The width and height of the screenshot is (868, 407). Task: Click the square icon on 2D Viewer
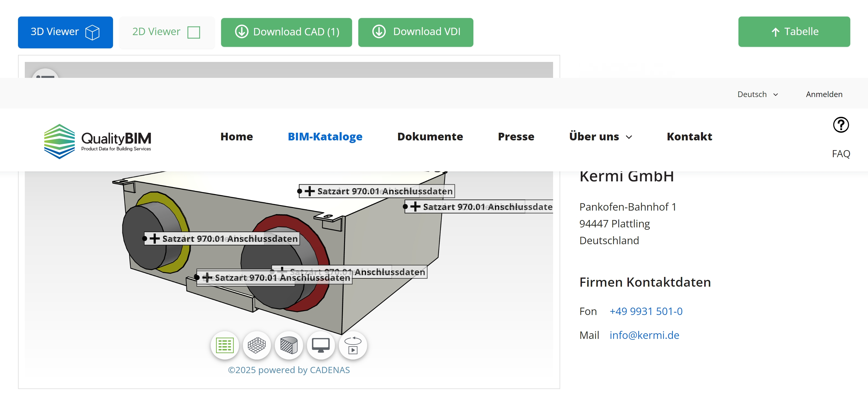194,32
